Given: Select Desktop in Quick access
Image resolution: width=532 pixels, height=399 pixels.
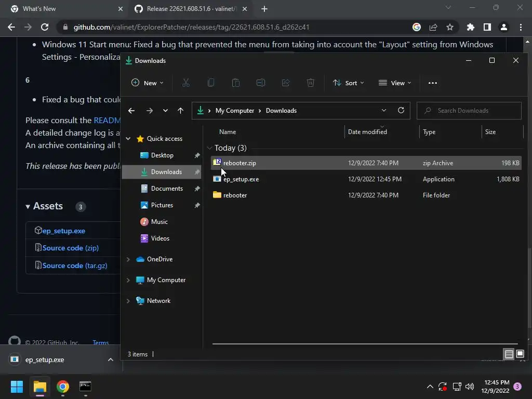Looking at the screenshot, I should point(162,155).
